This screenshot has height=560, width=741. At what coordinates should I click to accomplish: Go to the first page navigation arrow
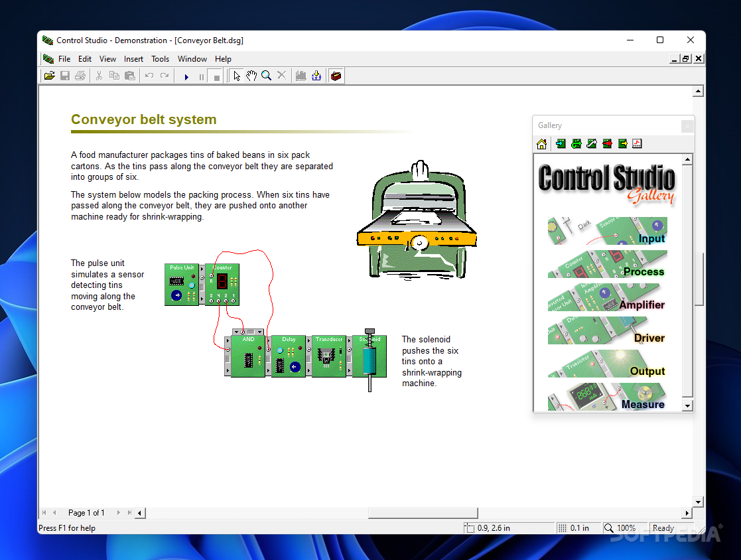coord(44,513)
